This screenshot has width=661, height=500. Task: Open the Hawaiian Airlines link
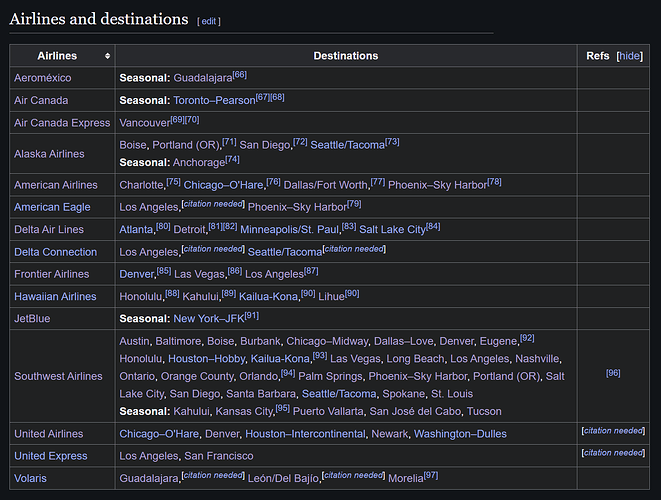[55, 296]
